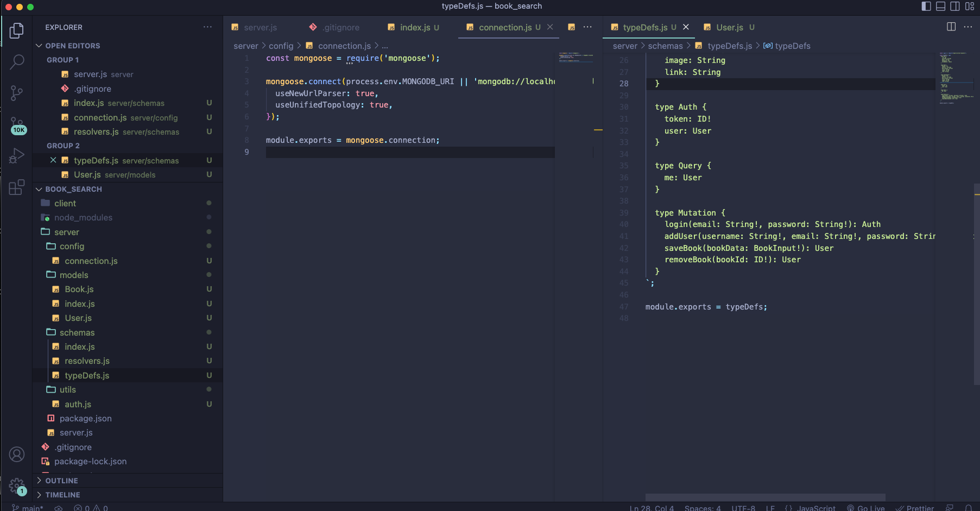Open the Source Control view
Viewport: 980px width, 511px height.
[x=17, y=93]
